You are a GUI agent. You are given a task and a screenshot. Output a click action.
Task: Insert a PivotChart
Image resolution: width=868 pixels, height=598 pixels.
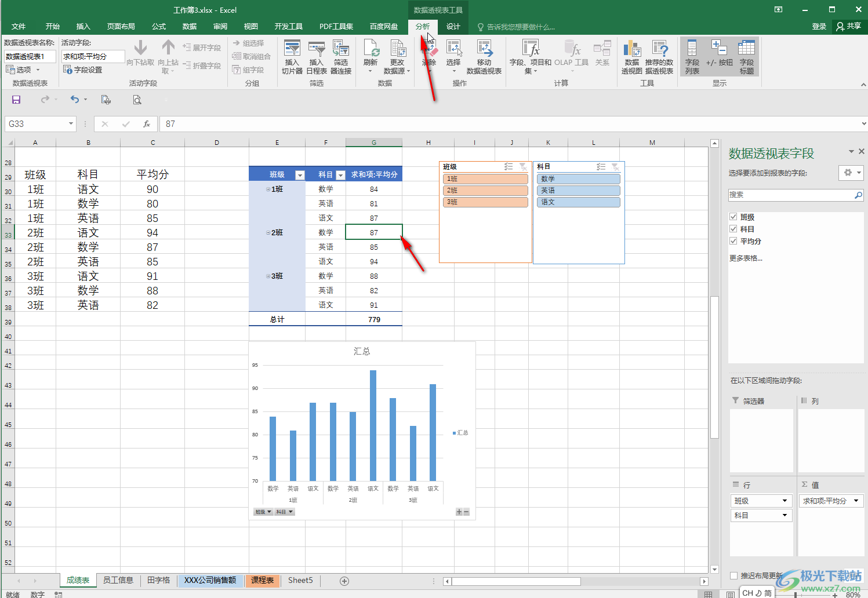point(632,57)
